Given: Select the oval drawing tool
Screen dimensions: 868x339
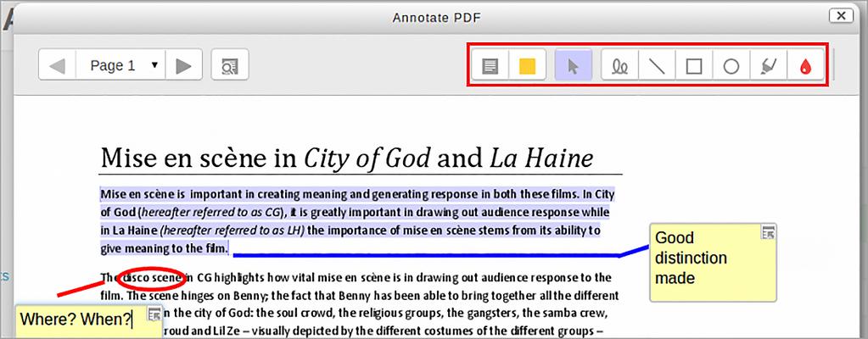Looking at the screenshot, I should 731,66.
